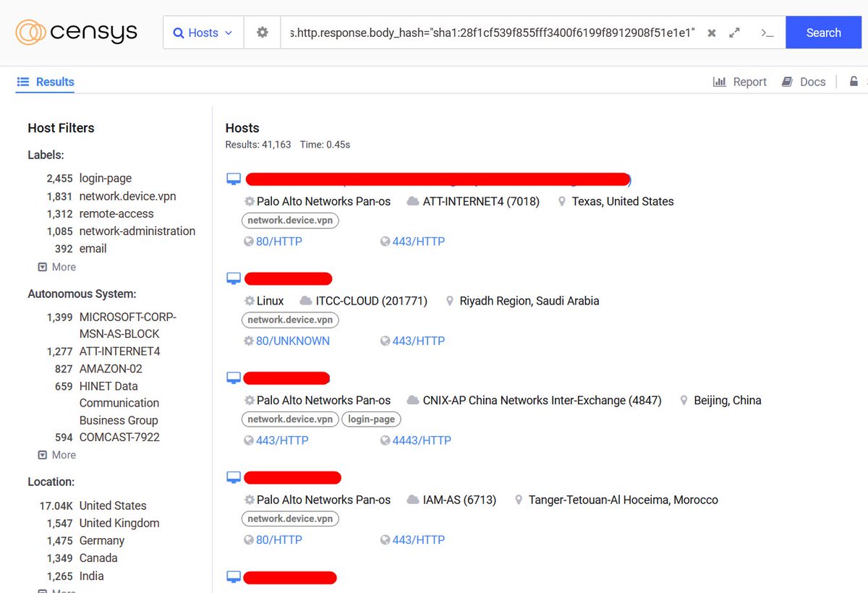Click Riyadh Region, Saudi Arabia location text

coord(529,301)
